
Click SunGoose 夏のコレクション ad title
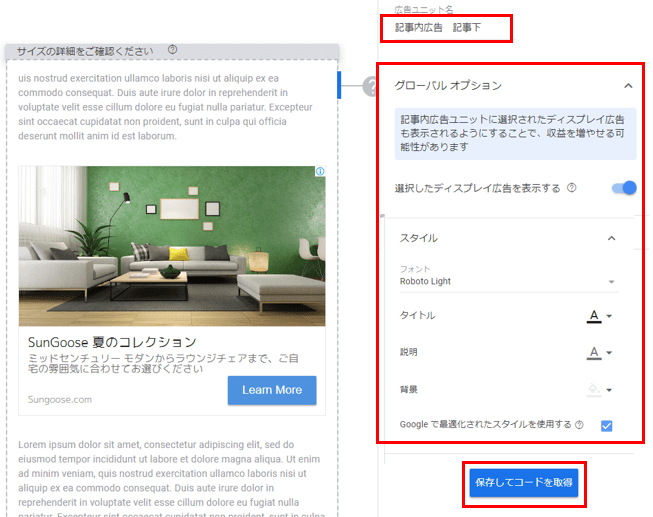click(112, 342)
